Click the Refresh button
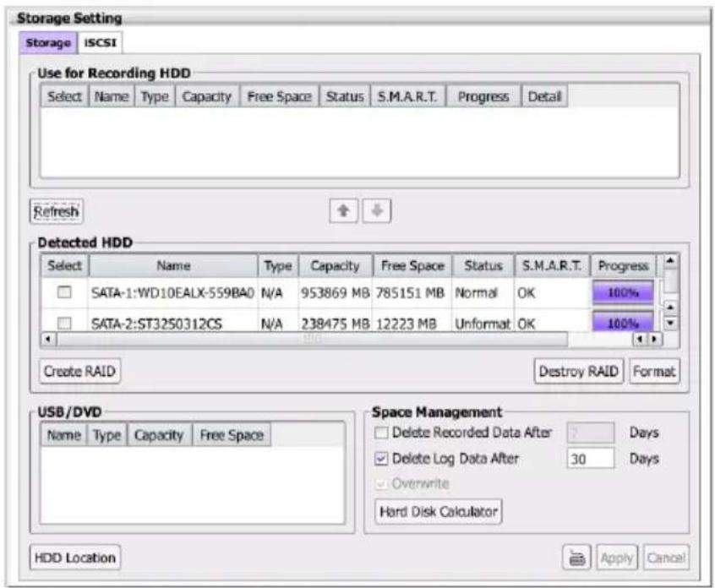The width and height of the screenshot is (715, 588). click(57, 211)
